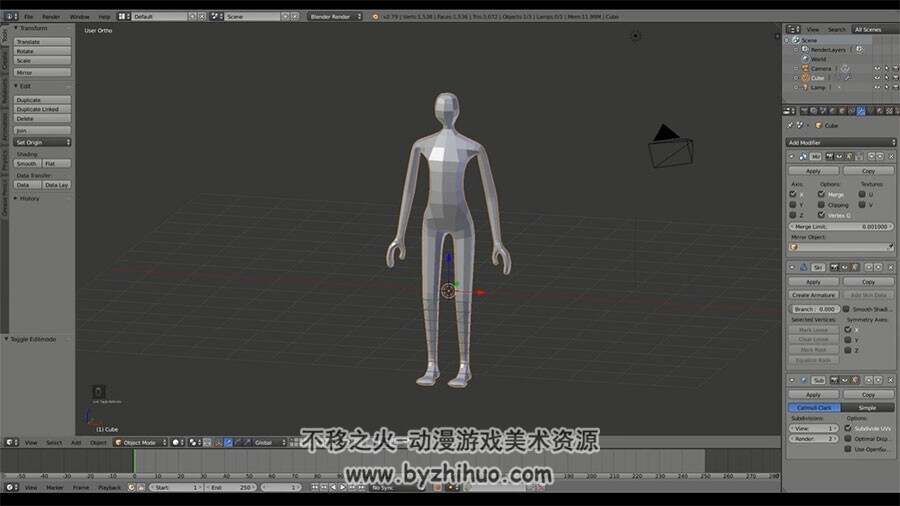Open the Object Mode dropdown
900x506 pixels.
coord(141,442)
